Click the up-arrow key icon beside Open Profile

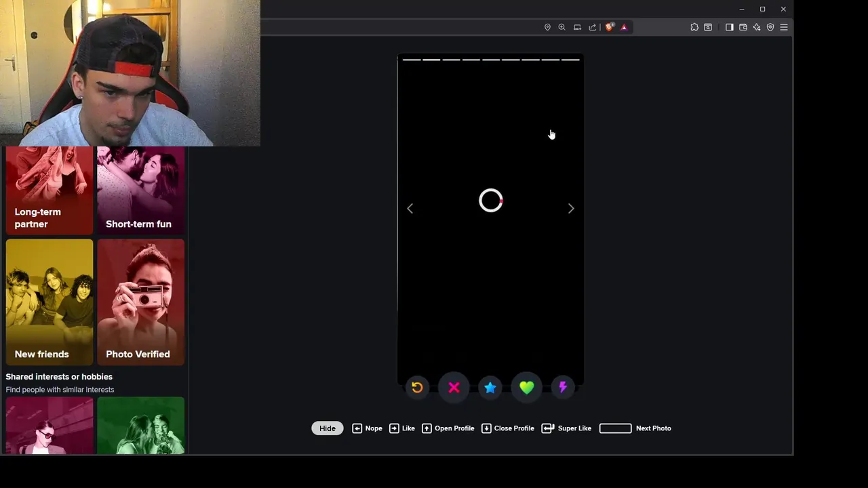coord(427,428)
